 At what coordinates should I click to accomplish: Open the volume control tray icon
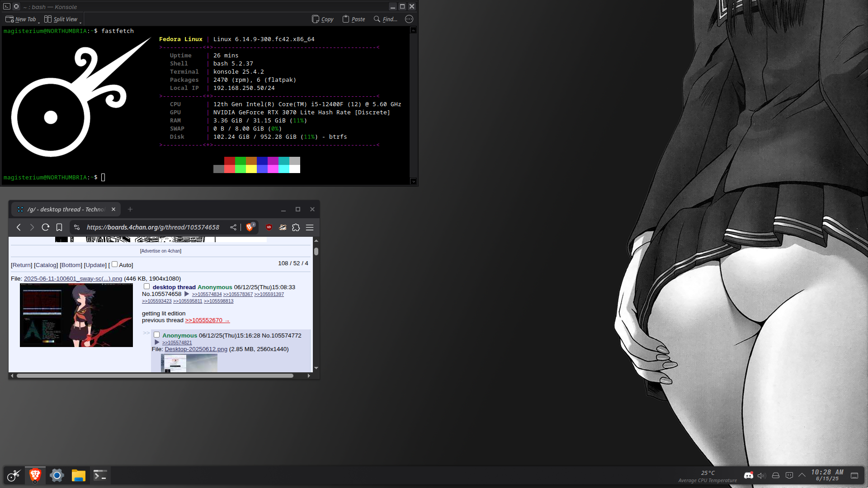tap(762, 475)
